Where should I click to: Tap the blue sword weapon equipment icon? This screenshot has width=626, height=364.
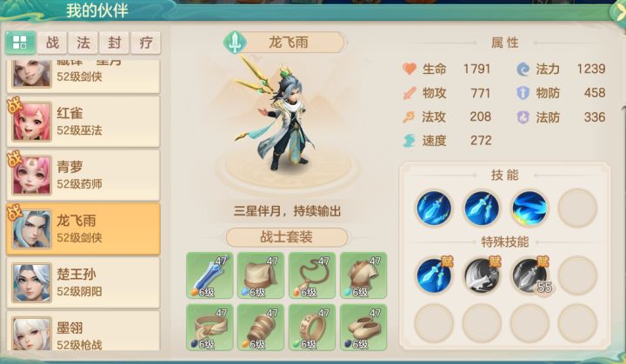(x=210, y=275)
